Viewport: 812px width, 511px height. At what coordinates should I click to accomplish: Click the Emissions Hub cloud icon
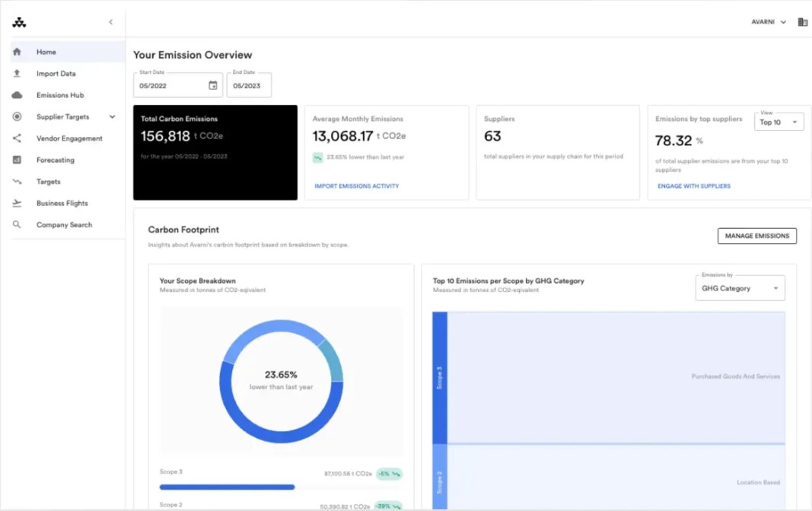click(x=17, y=95)
